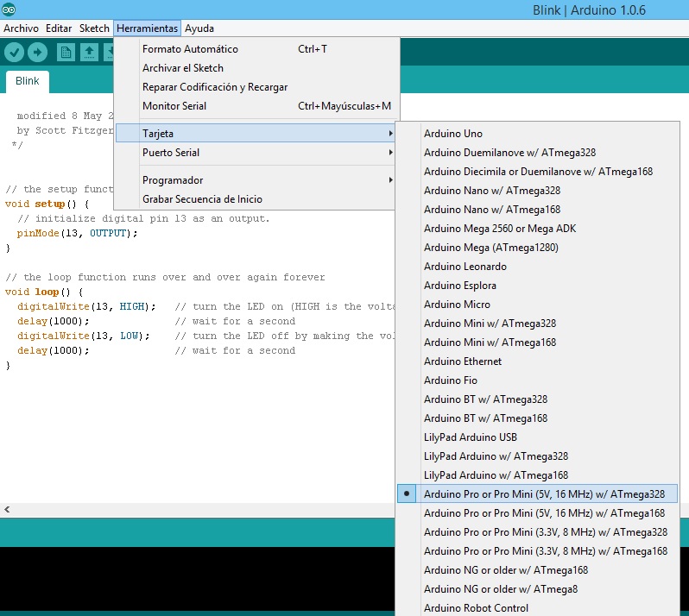Select Arduino Diecimila or Duemilanove w/ ATmega168
Viewport: 689px width, 616px height.
[x=537, y=171]
